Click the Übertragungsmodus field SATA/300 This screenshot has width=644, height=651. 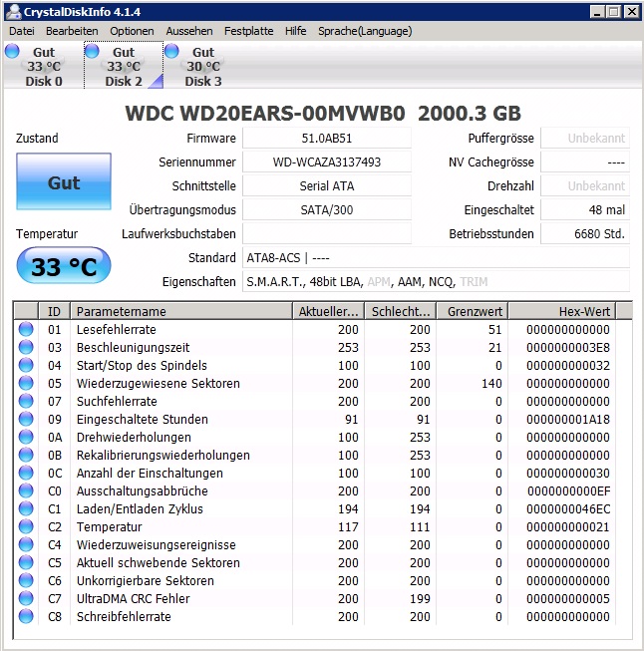327,209
